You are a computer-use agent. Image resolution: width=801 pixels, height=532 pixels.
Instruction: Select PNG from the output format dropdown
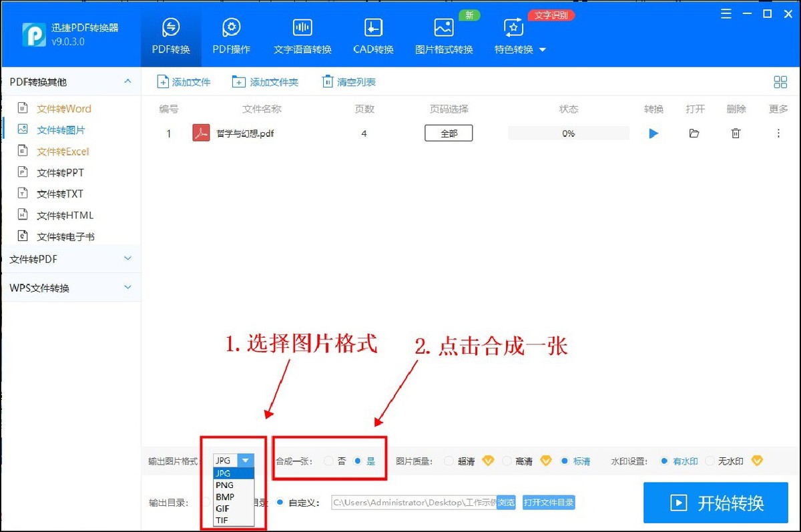(x=224, y=485)
